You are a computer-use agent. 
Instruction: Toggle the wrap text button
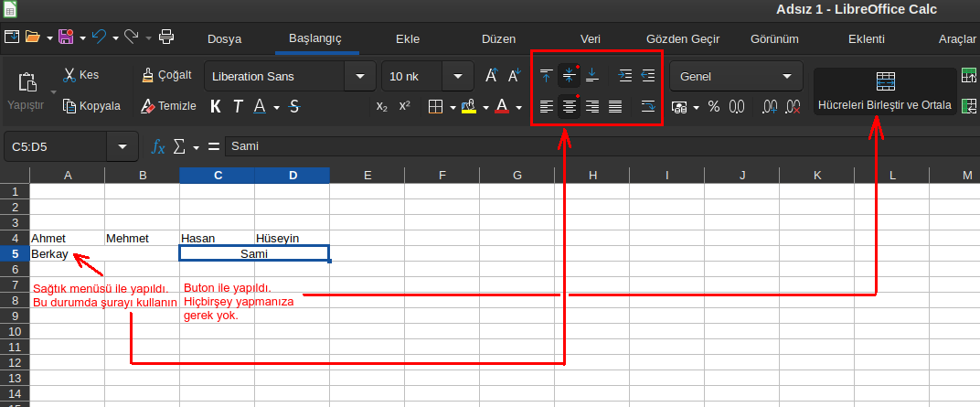tap(648, 107)
